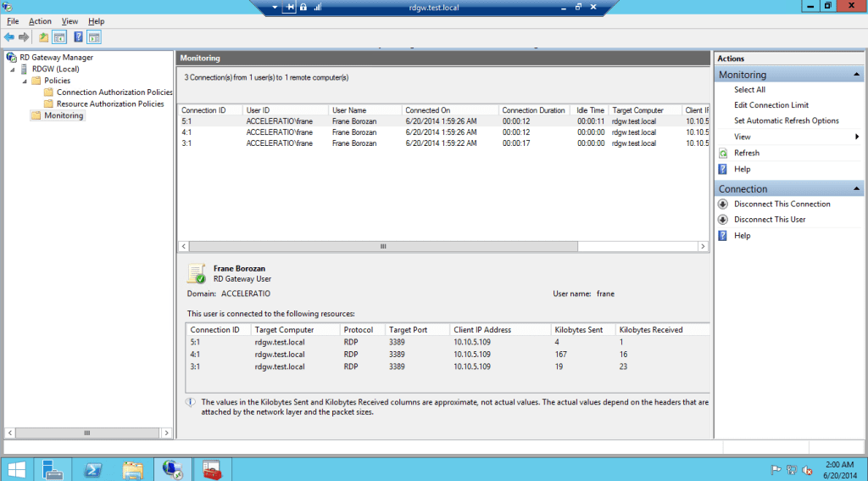The width and height of the screenshot is (868, 481).
Task: Click the Up One Level folder icon
Action: coord(43,37)
